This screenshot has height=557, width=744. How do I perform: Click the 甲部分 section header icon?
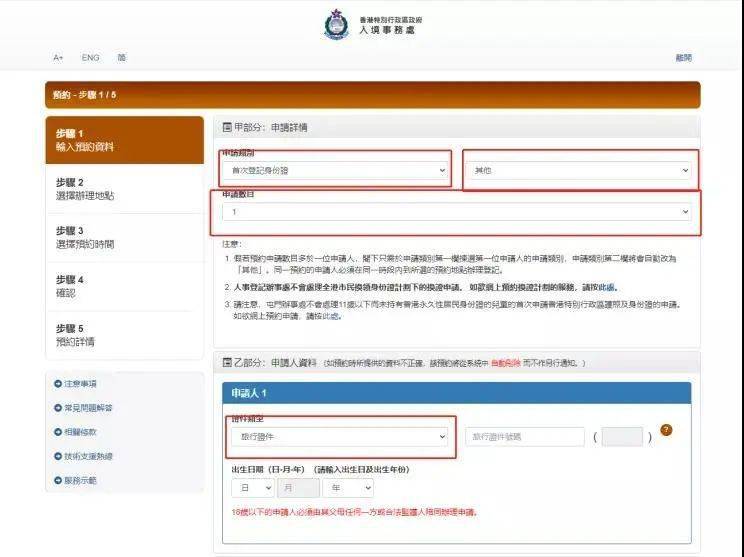coord(226,128)
